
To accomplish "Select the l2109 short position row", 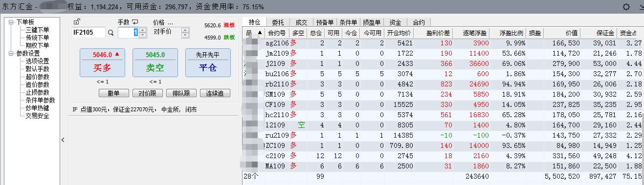I will (x=443, y=124).
